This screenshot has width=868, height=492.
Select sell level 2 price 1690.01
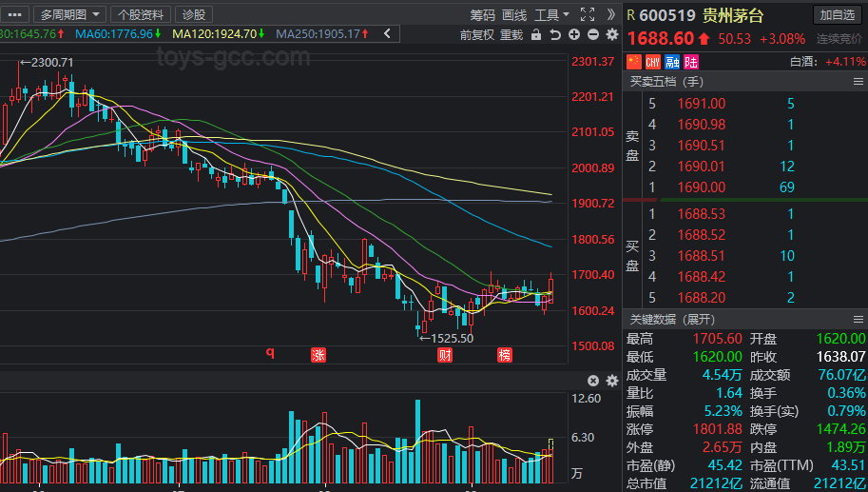click(x=702, y=167)
